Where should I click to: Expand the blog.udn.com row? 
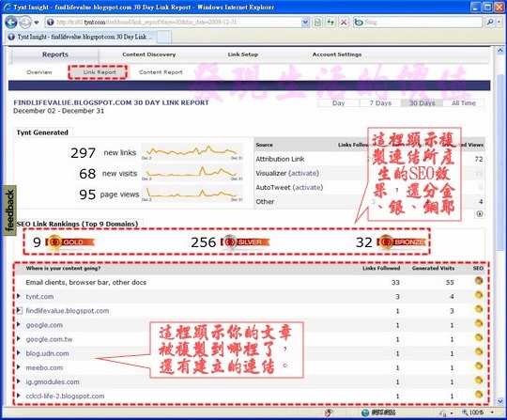point(19,353)
